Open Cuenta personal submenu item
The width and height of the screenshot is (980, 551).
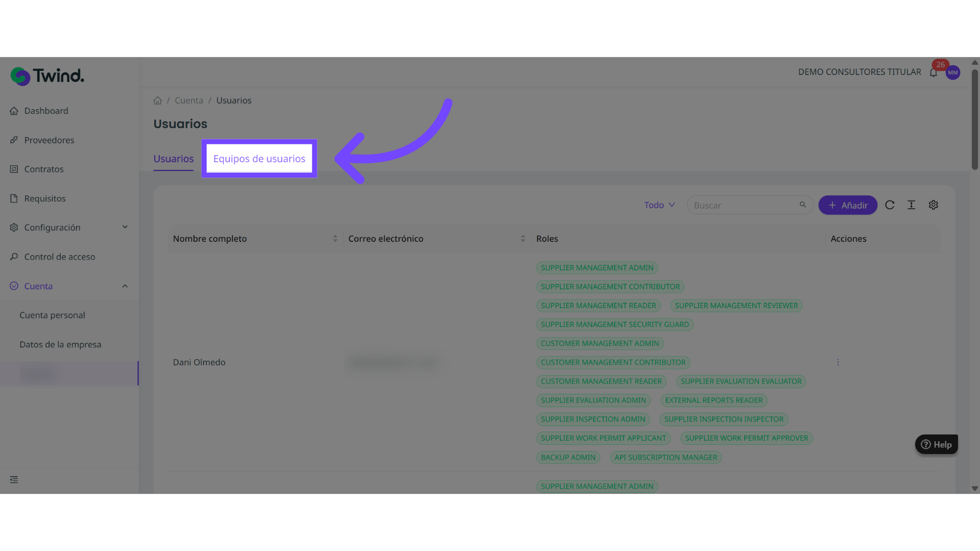tap(52, 315)
